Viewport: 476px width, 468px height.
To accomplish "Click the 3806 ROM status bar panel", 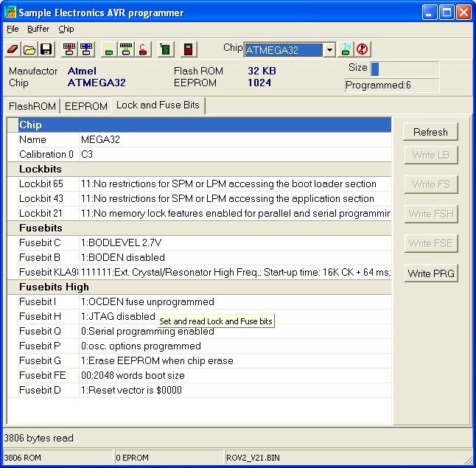I will tap(57, 458).
